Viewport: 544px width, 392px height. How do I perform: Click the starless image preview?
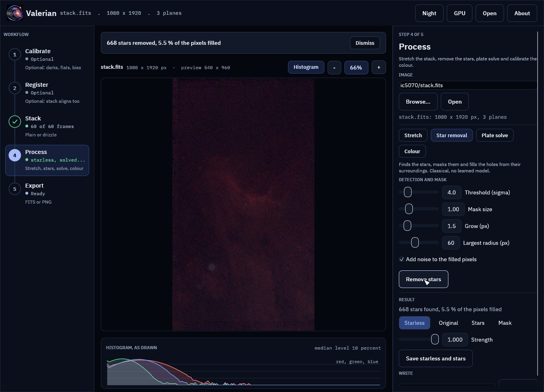243,204
